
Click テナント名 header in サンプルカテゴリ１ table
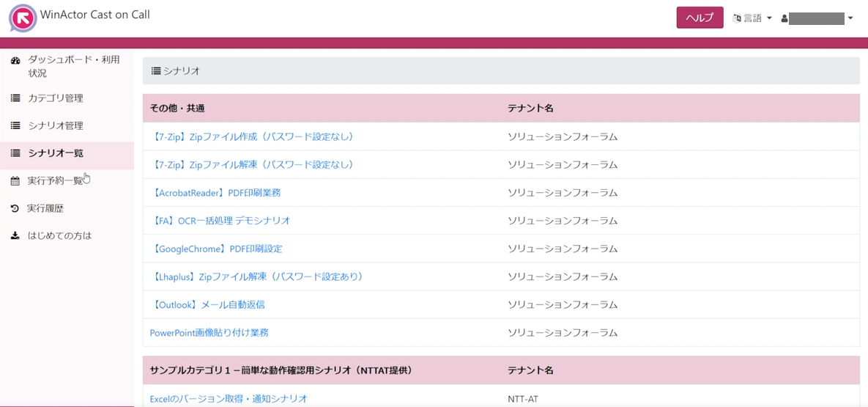pyautogui.click(x=530, y=370)
